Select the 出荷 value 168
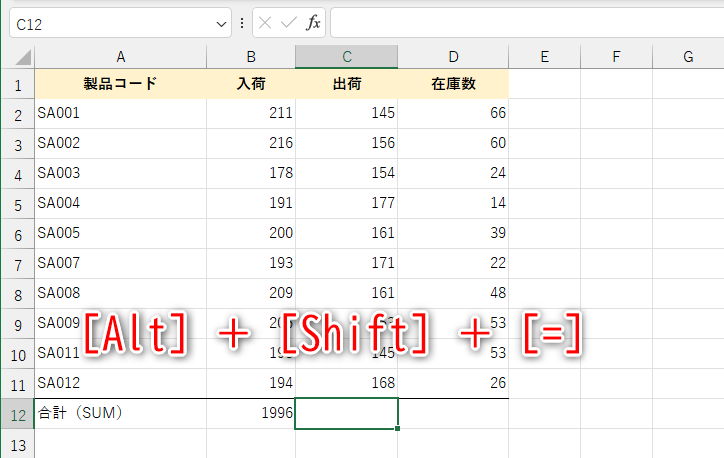 [347, 384]
